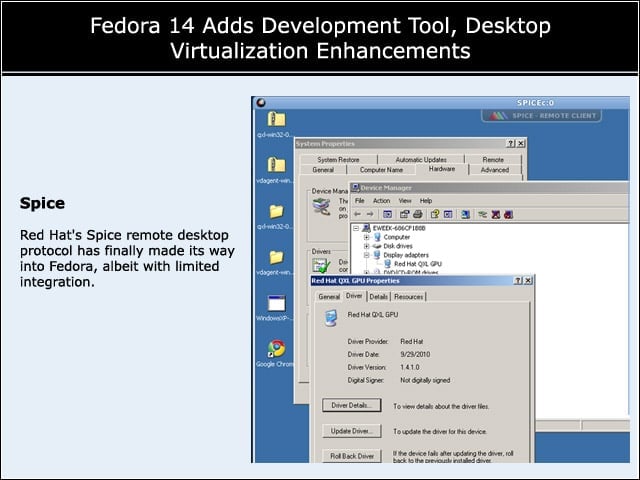The width and height of the screenshot is (640, 480).
Task: Click the toolbar icon right of Help icon
Action: point(448,214)
